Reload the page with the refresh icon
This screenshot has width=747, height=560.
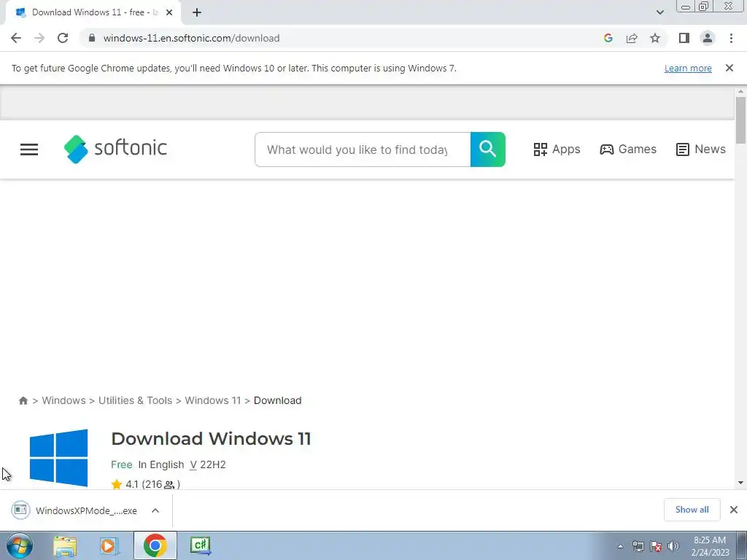(x=63, y=38)
